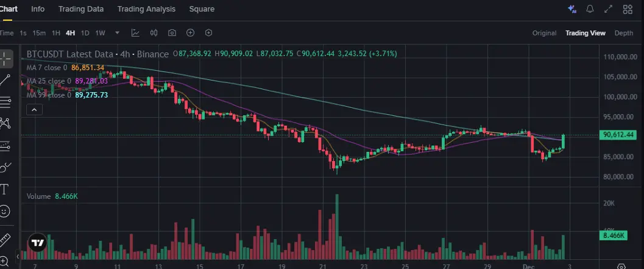Expand chart to fullscreen
The height and width of the screenshot is (269, 644).
pos(608,9)
